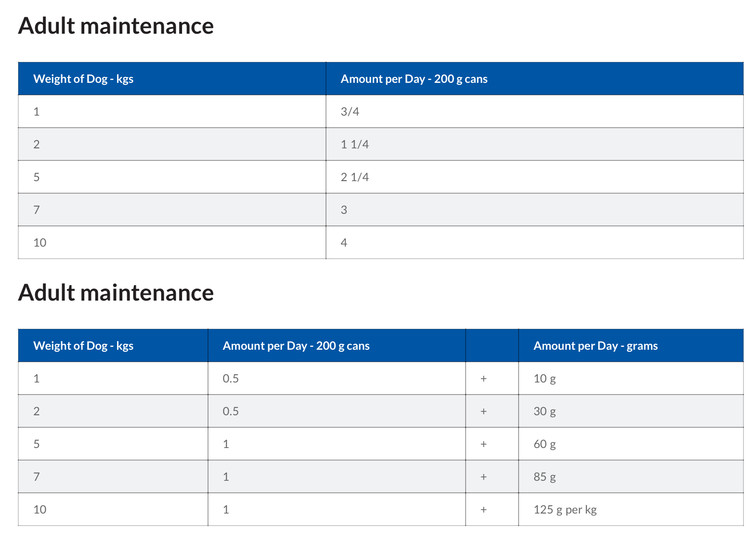
Task: Click the second Adult maintenance heading
Action: click(x=116, y=293)
